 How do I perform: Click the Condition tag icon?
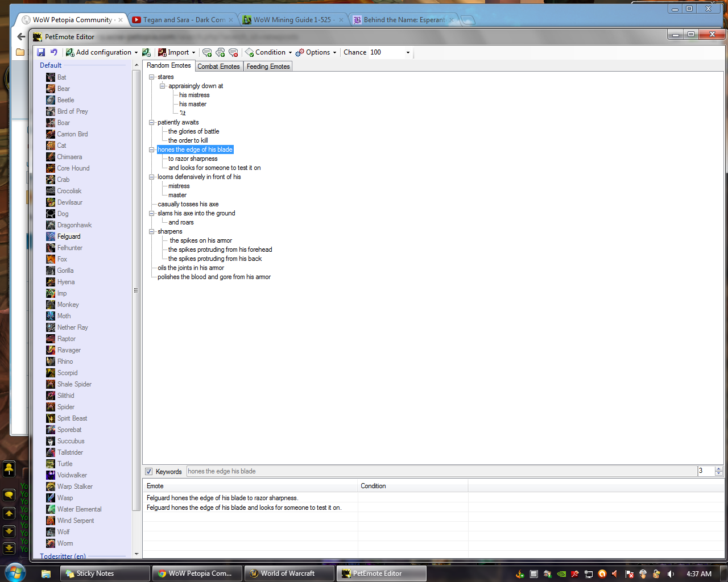point(250,52)
